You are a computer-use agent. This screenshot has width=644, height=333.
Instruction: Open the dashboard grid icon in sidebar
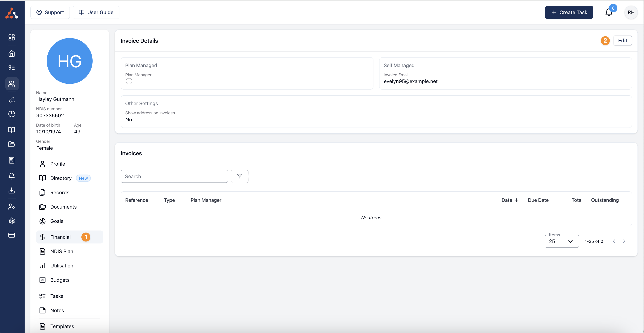(11, 37)
